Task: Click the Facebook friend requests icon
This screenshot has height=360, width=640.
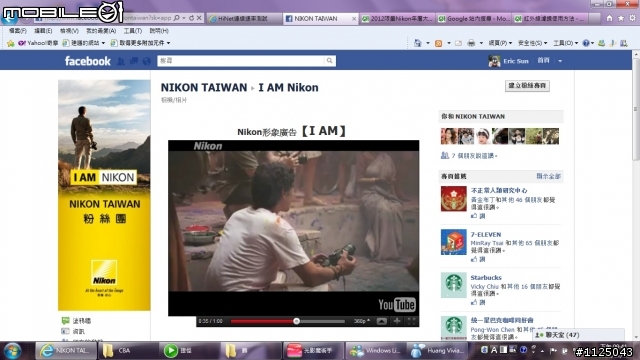Action: point(121,61)
